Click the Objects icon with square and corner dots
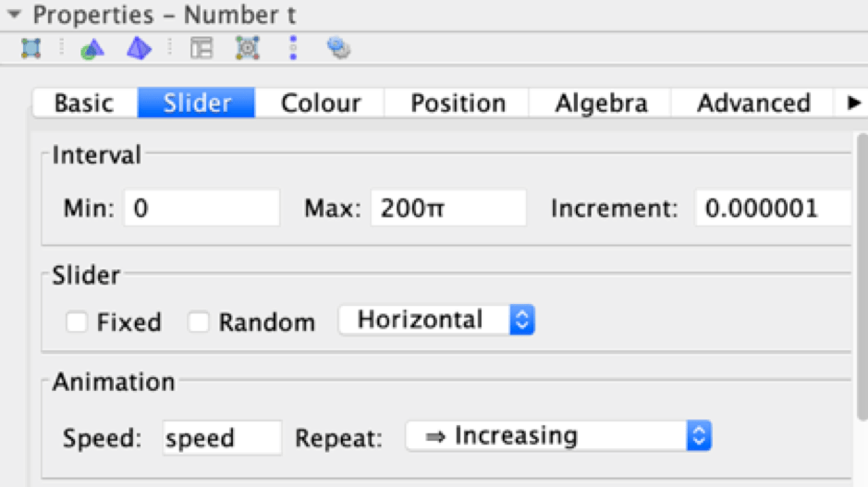 [x=31, y=48]
